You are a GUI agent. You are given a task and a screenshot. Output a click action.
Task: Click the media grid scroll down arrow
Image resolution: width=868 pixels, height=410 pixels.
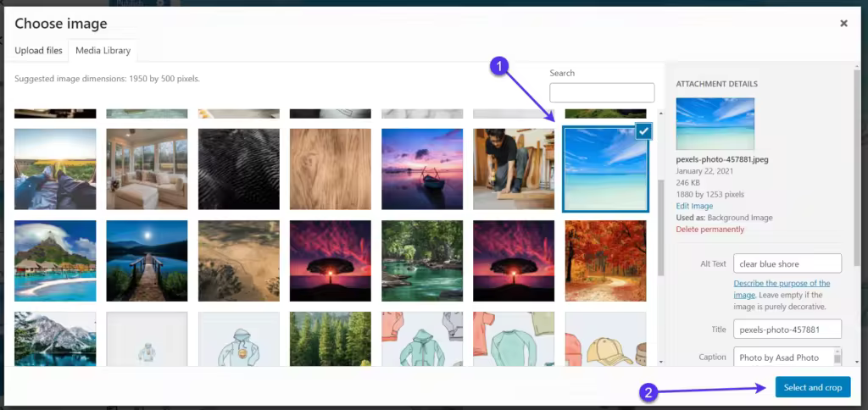[x=660, y=362]
